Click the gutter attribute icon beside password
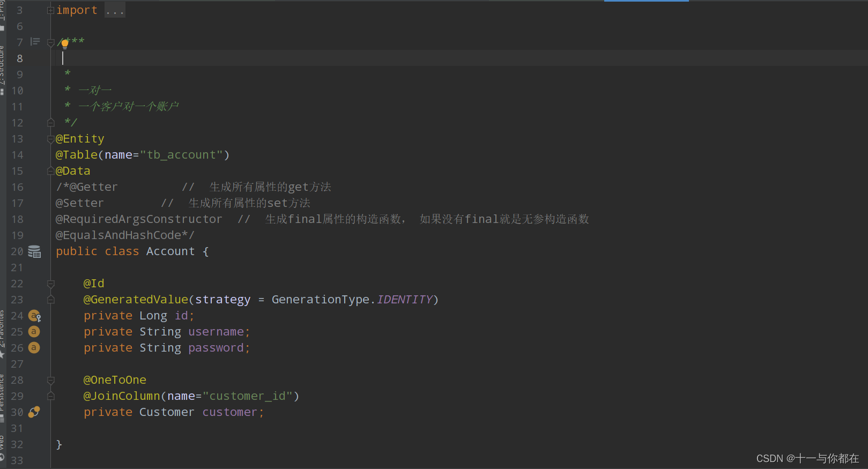 pyautogui.click(x=34, y=348)
